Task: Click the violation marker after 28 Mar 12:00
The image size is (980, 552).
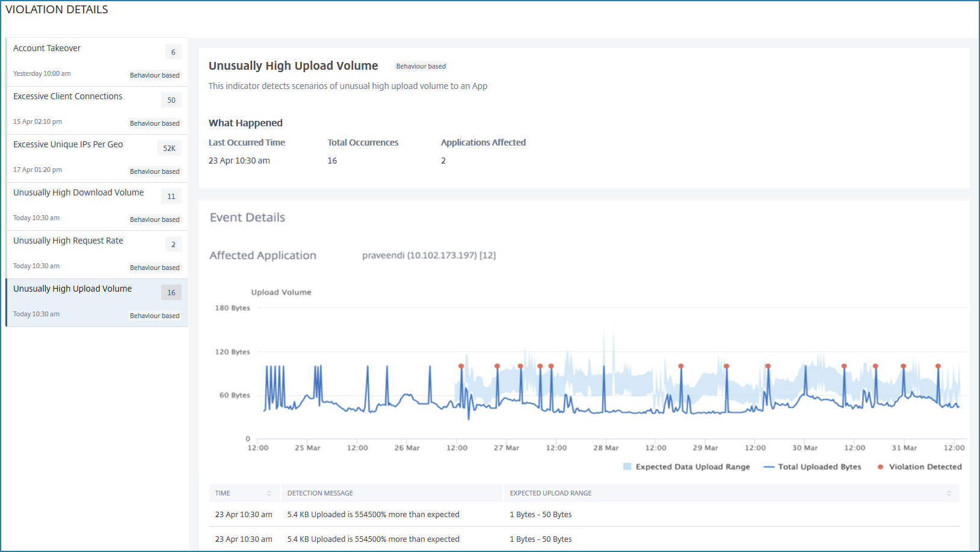Action: [681, 366]
